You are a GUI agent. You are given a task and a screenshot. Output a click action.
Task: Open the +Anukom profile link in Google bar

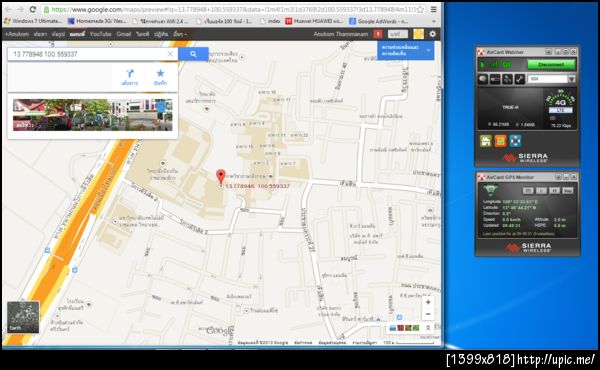pos(17,34)
